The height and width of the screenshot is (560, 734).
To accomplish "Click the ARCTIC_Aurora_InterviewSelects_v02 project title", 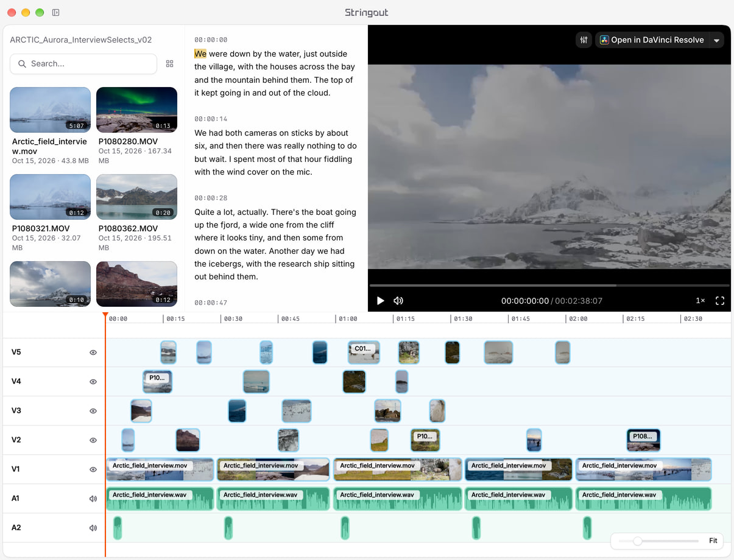I will [81, 40].
